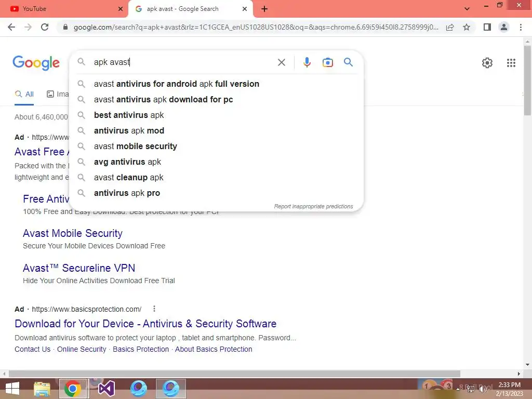Bookmark this page with the star icon
The height and width of the screenshot is (399, 532).
(x=467, y=27)
